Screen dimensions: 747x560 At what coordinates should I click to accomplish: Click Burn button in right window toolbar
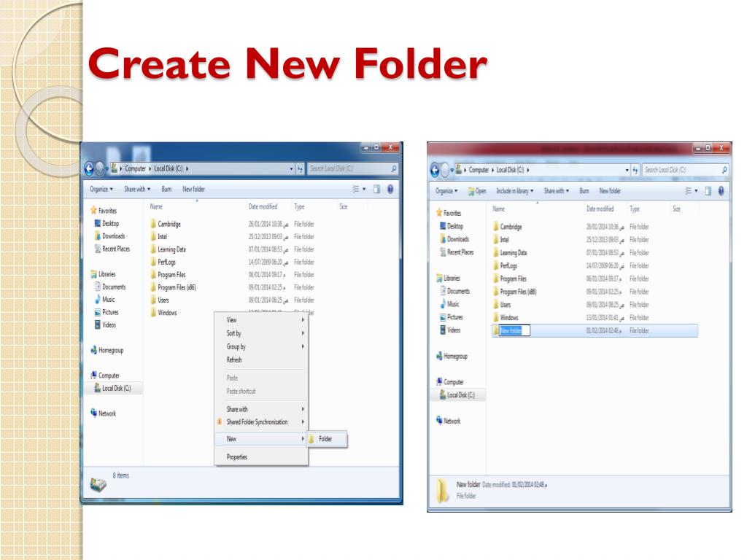pos(584,191)
